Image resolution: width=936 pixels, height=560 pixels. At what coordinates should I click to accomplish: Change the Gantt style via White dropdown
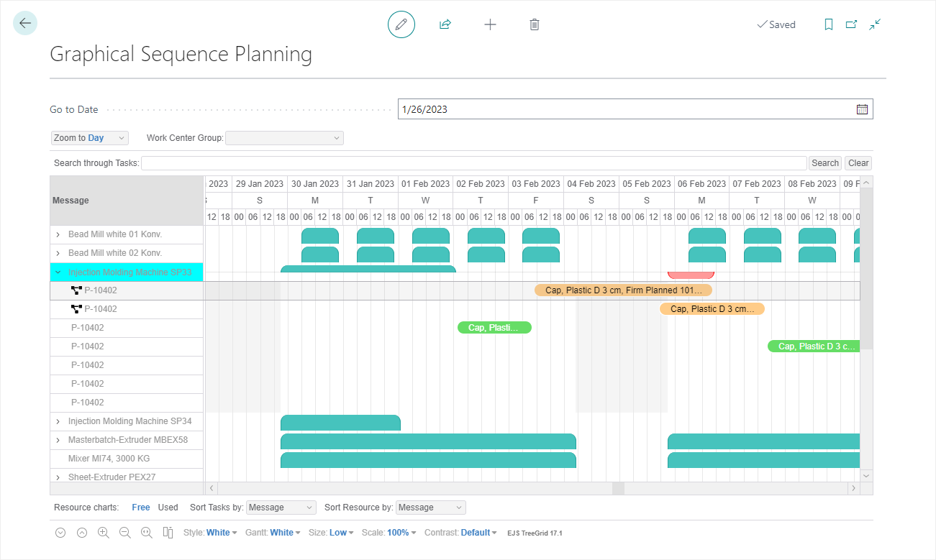pos(285,532)
